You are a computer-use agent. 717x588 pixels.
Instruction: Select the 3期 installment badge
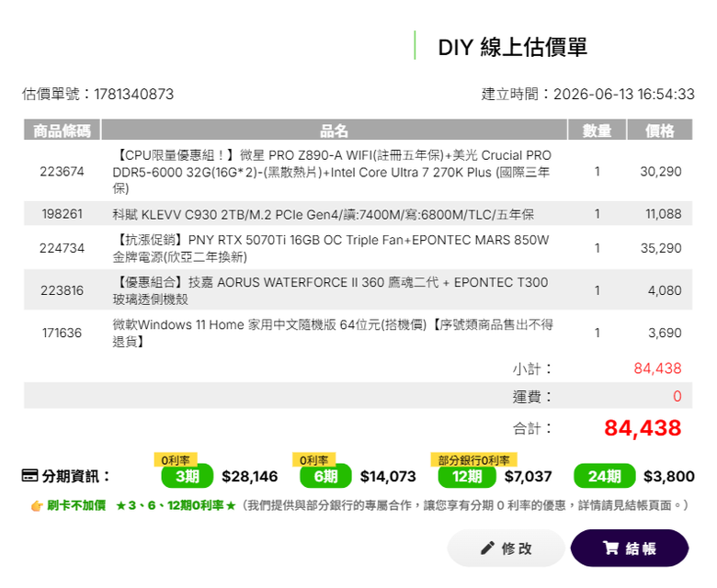coord(187,476)
